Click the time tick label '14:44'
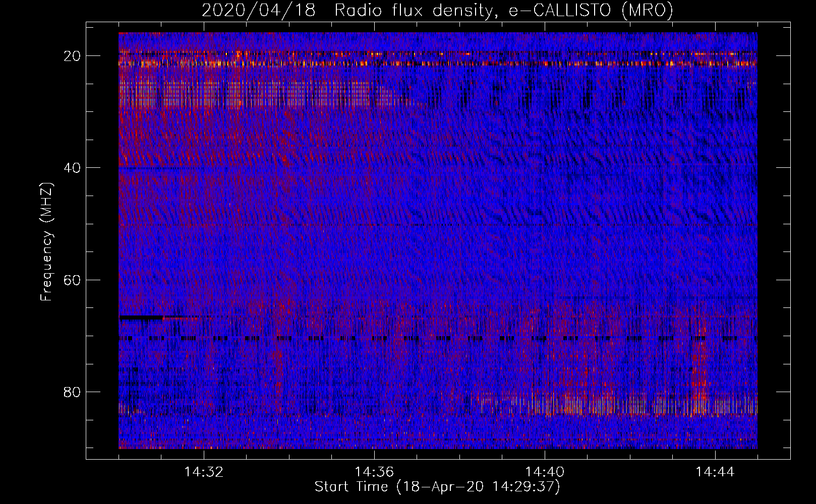The width and height of the screenshot is (816, 504). tap(715, 472)
